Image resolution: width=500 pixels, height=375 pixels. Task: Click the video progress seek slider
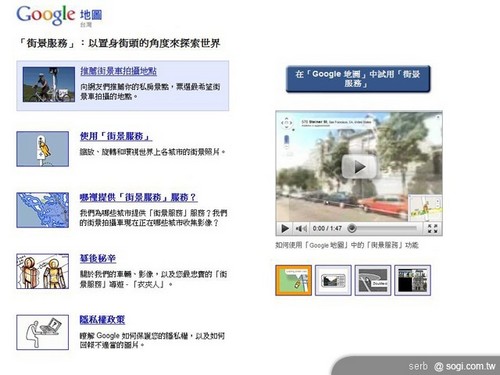click(382, 228)
